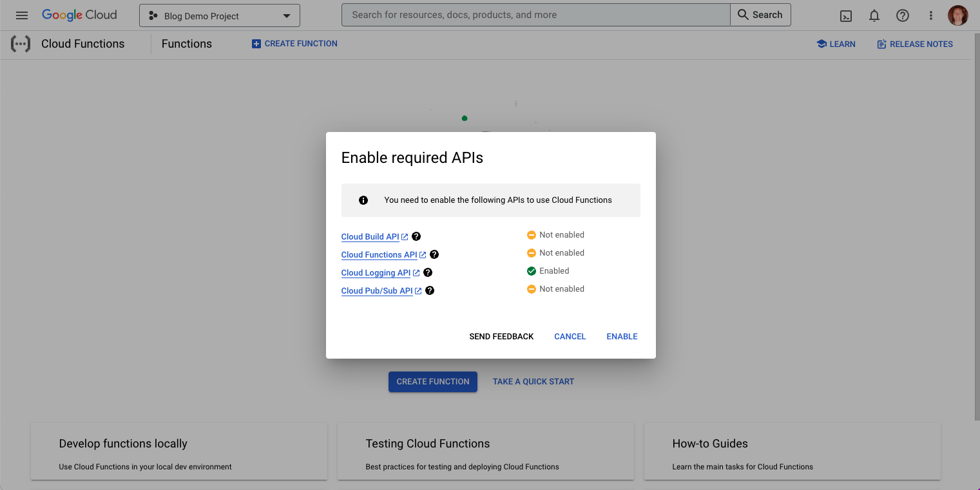This screenshot has width=980, height=490.
Task: Open the Blog Demo Project selector dropdown
Action: coord(220,15)
